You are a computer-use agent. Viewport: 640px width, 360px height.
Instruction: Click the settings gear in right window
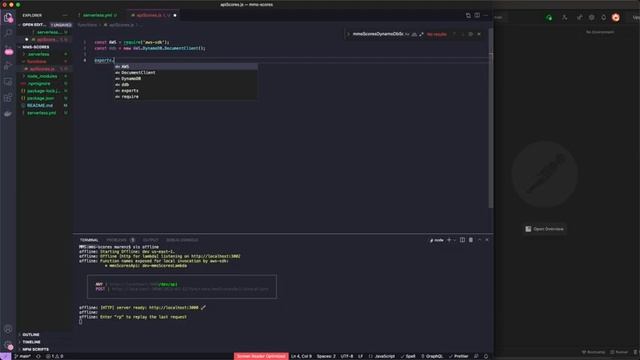(x=591, y=18)
